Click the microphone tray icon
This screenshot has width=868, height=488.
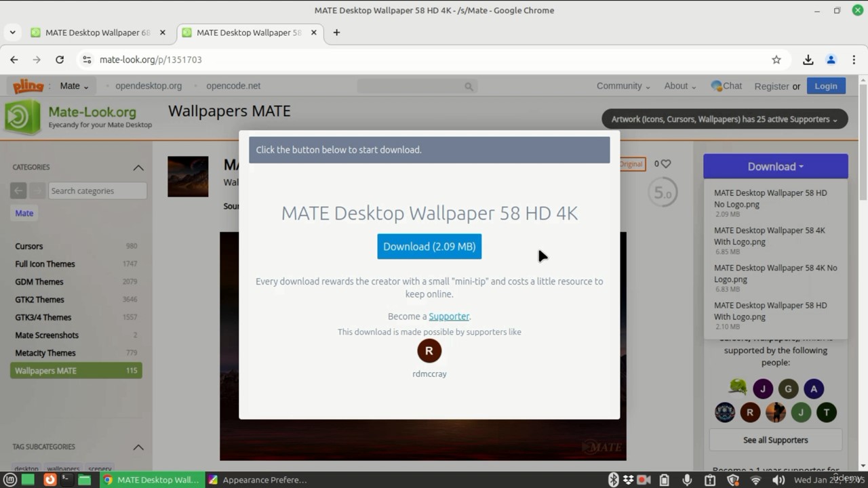687,480
